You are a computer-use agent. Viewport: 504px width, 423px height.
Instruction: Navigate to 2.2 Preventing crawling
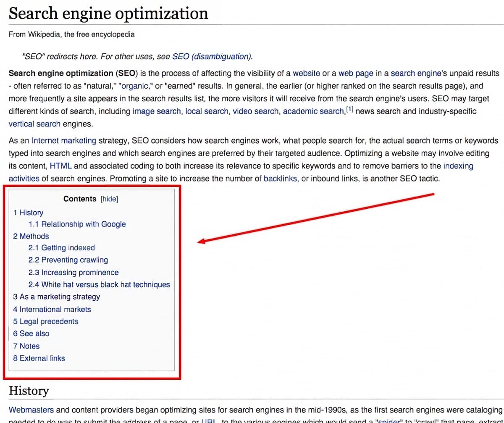click(68, 260)
